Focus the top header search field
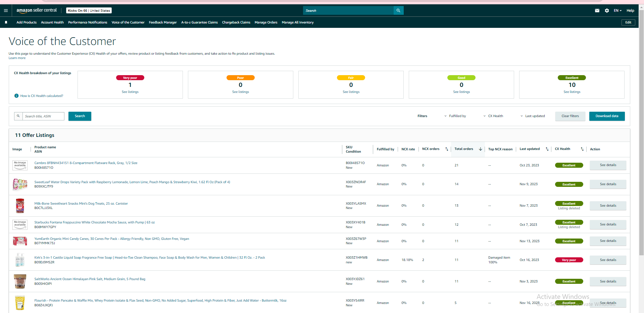 click(348, 10)
